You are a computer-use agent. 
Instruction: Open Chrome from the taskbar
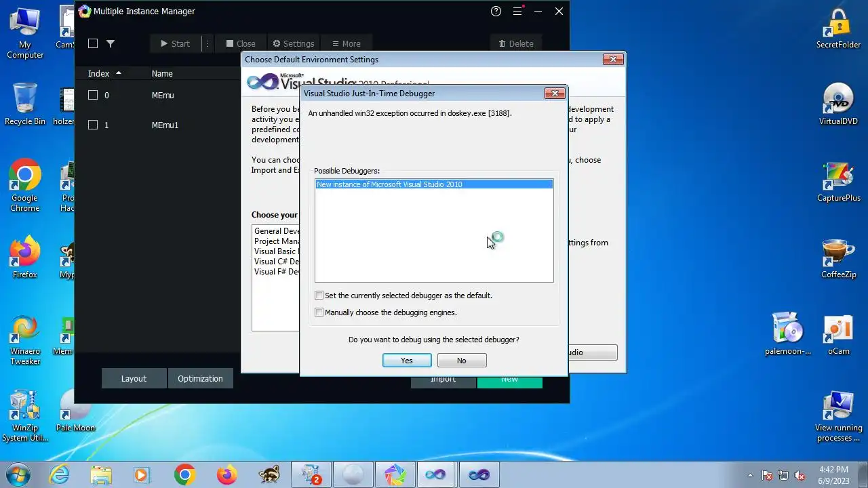point(184,475)
